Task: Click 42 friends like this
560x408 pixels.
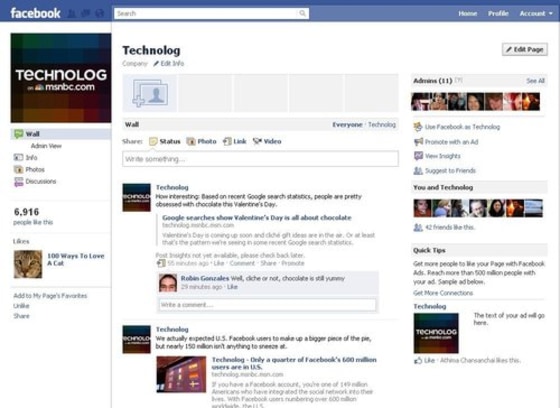Action: tap(450, 227)
